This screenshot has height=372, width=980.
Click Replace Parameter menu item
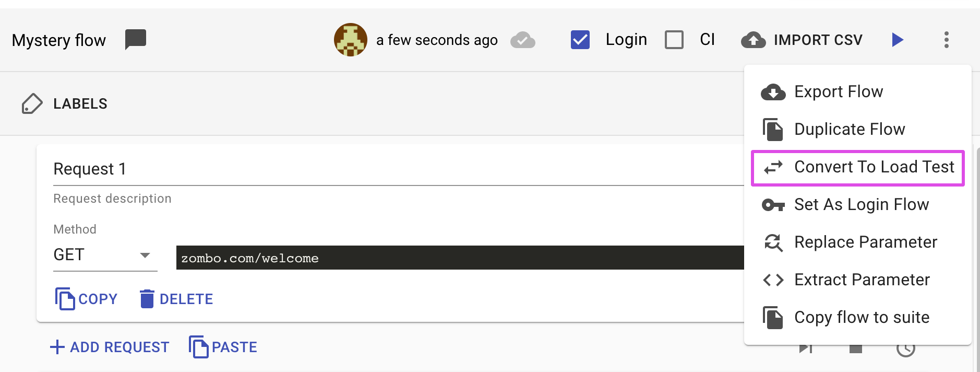[x=865, y=242]
